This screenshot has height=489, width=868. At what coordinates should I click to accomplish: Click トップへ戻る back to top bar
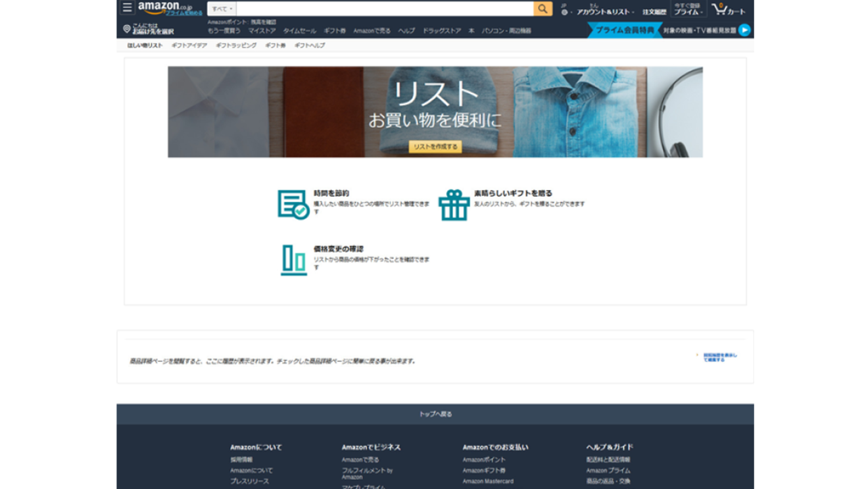pyautogui.click(x=435, y=414)
